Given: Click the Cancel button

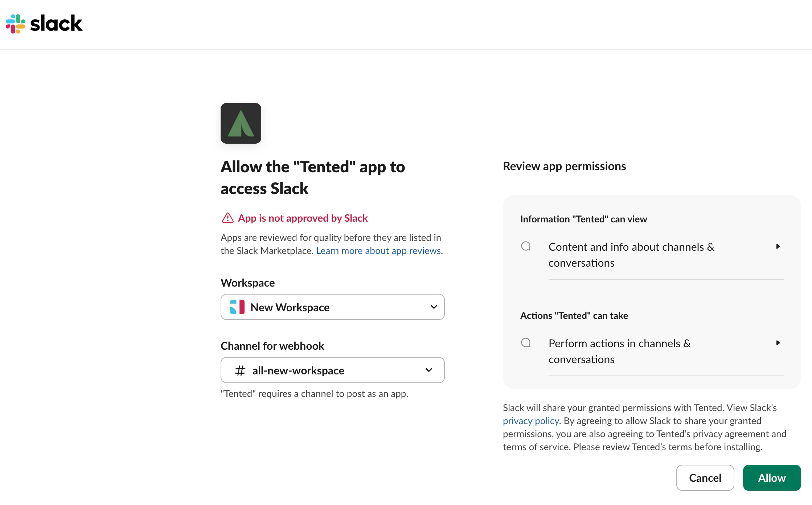Looking at the screenshot, I should [x=705, y=478].
